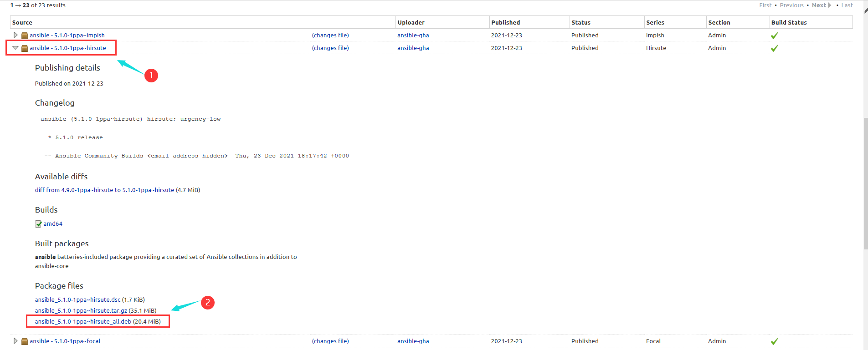Click the '1 → 23 of 23 results' text
The image size is (868, 350).
pyautogui.click(x=38, y=5)
